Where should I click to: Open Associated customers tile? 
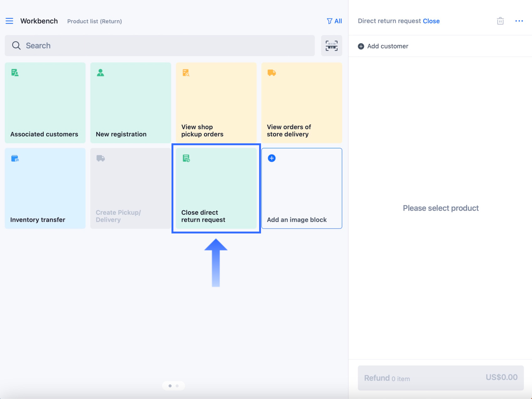(45, 103)
